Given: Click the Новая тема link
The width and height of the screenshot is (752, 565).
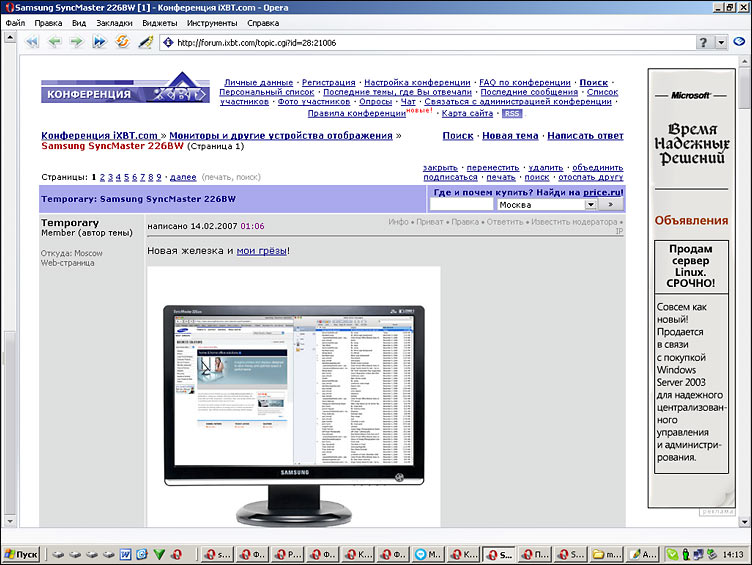Looking at the screenshot, I should [x=510, y=136].
